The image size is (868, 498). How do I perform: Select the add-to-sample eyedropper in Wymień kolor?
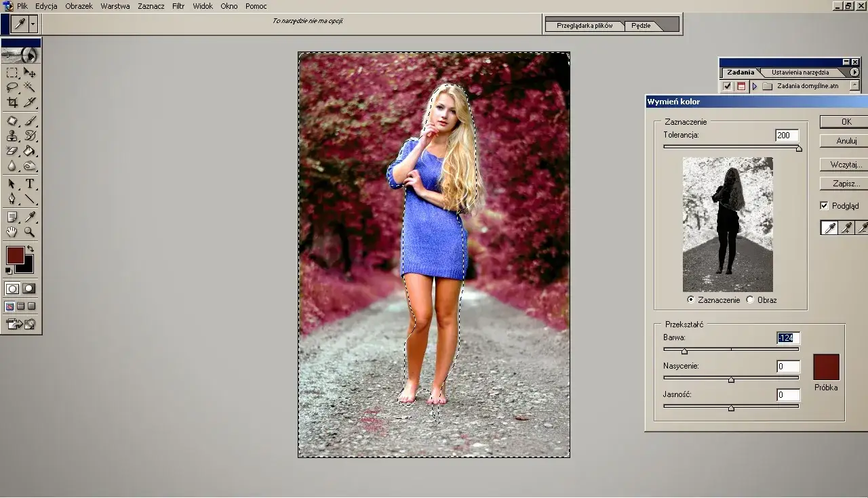pyautogui.click(x=846, y=228)
